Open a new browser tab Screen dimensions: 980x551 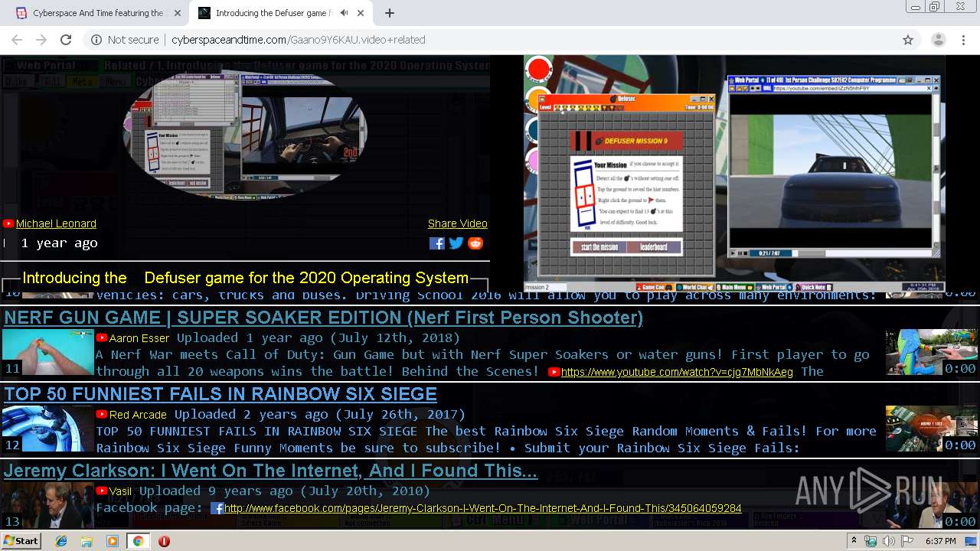click(390, 13)
